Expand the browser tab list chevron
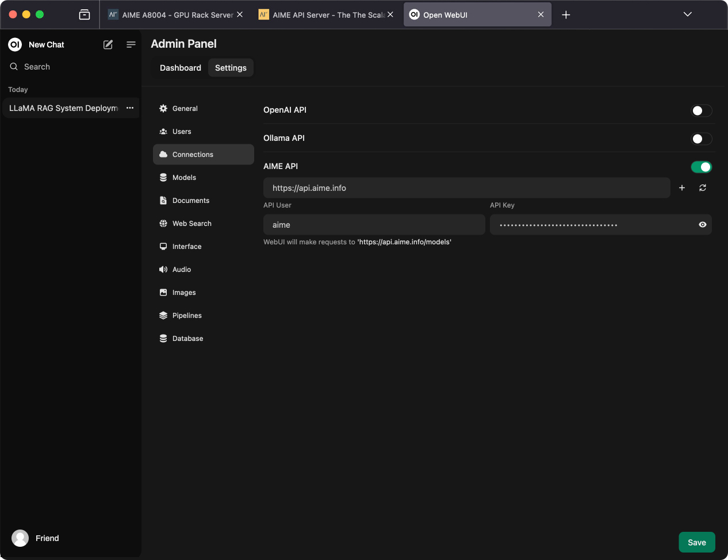Image resolution: width=728 pixels, height=560 pixels. click(687, 14)
